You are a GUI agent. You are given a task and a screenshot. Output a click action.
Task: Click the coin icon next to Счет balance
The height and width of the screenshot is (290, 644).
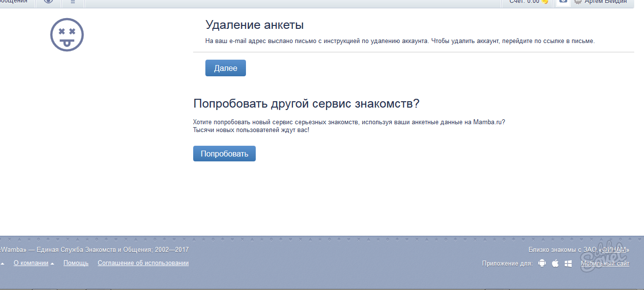(545, 2)
